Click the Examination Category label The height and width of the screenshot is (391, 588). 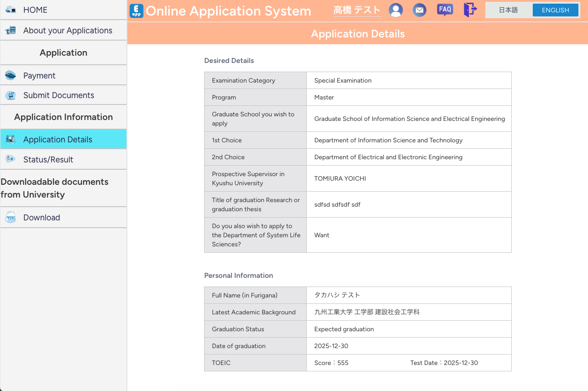click(243, 80)
